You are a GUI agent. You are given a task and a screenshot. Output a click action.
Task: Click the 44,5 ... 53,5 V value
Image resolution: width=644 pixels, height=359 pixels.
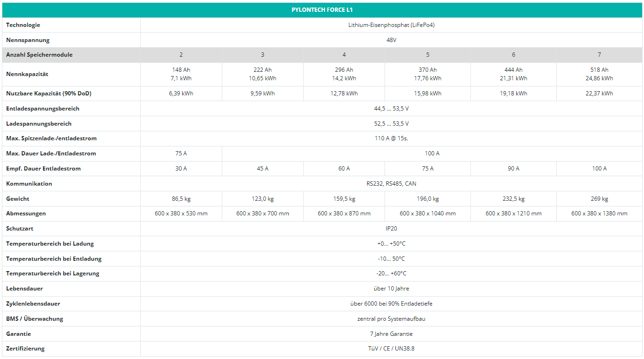[391, 109]
